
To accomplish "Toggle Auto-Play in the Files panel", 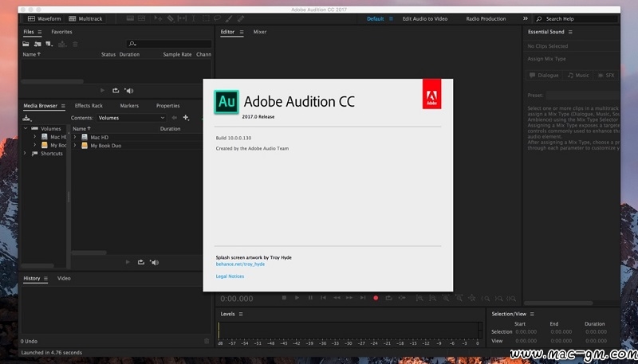I will coord(129,91).
